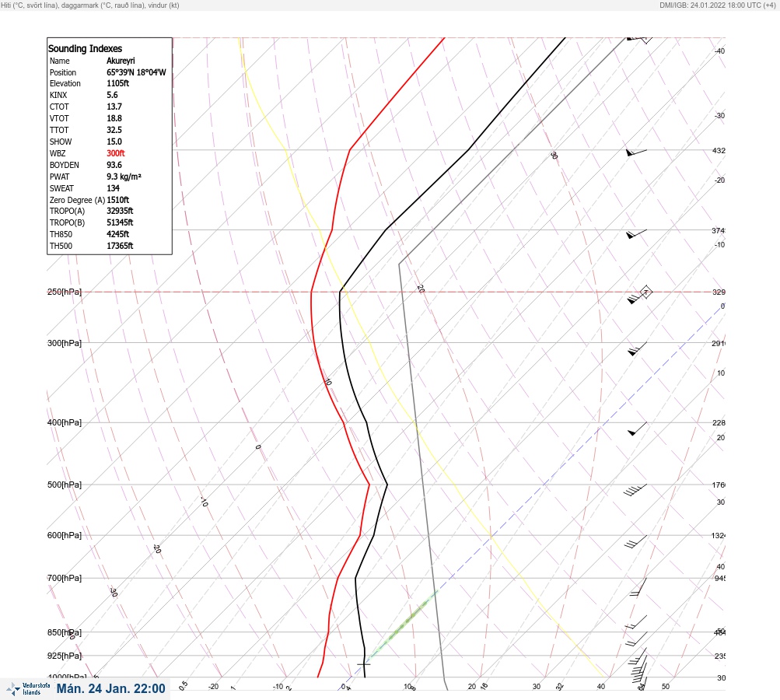Click the wind barb at 500 hPa level

coord(635,490)
